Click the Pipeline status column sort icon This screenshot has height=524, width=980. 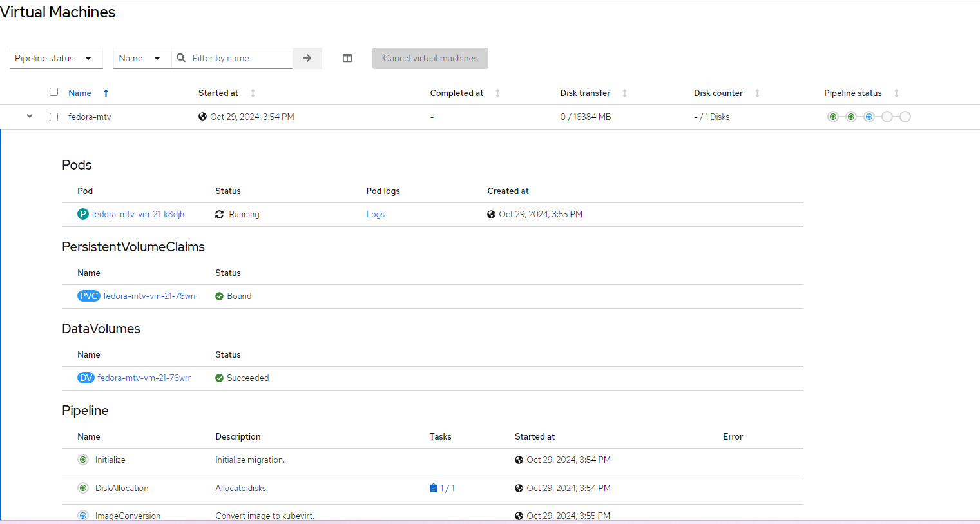[x=896, y=93]
